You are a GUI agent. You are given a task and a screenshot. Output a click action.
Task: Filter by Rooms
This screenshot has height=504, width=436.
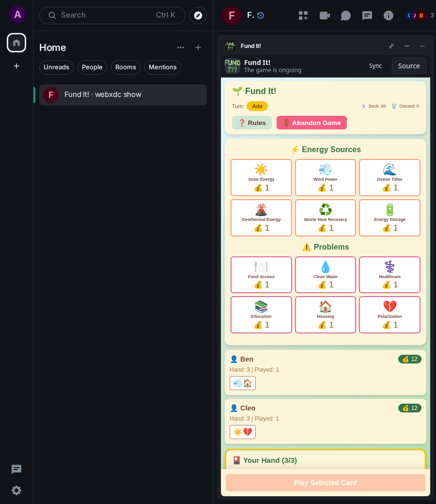click(125, 67)
